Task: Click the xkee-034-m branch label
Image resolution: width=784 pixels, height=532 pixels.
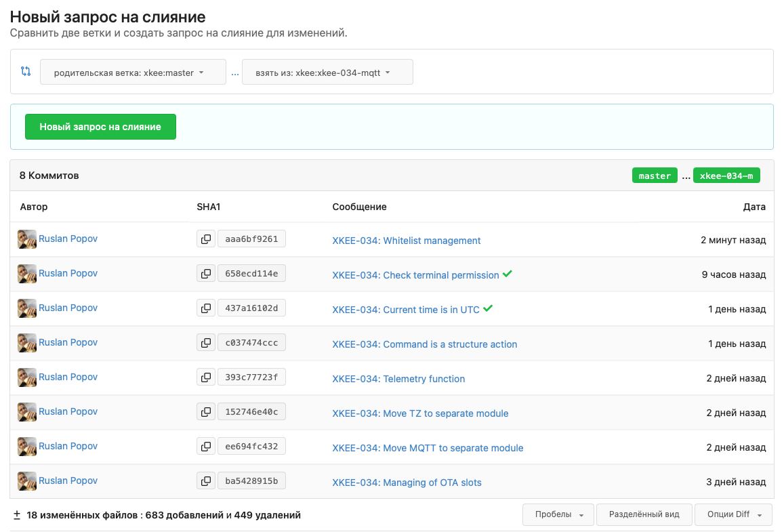Action: [726, 176]
